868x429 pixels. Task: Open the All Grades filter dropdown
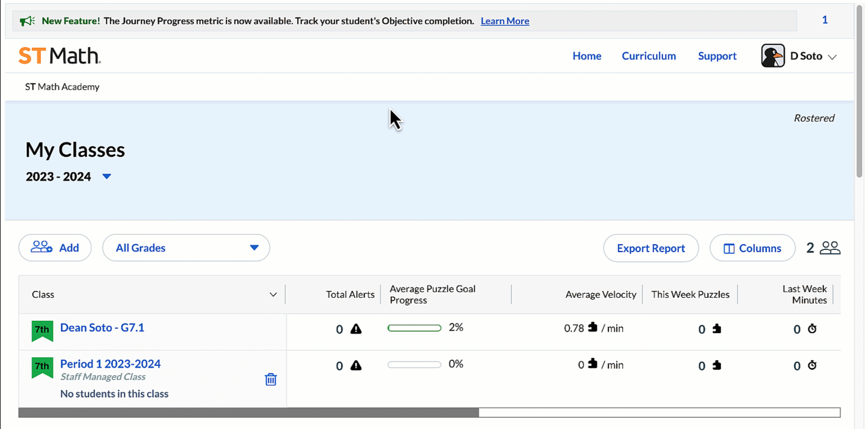tap(186, 248)
